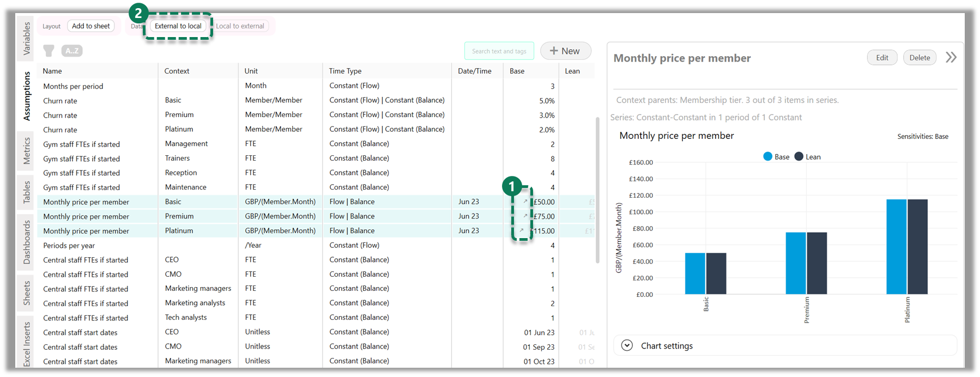Select Central staff FTEs CMO row
Viewport: 980px width, 377px height.
[x=316, y=274]
